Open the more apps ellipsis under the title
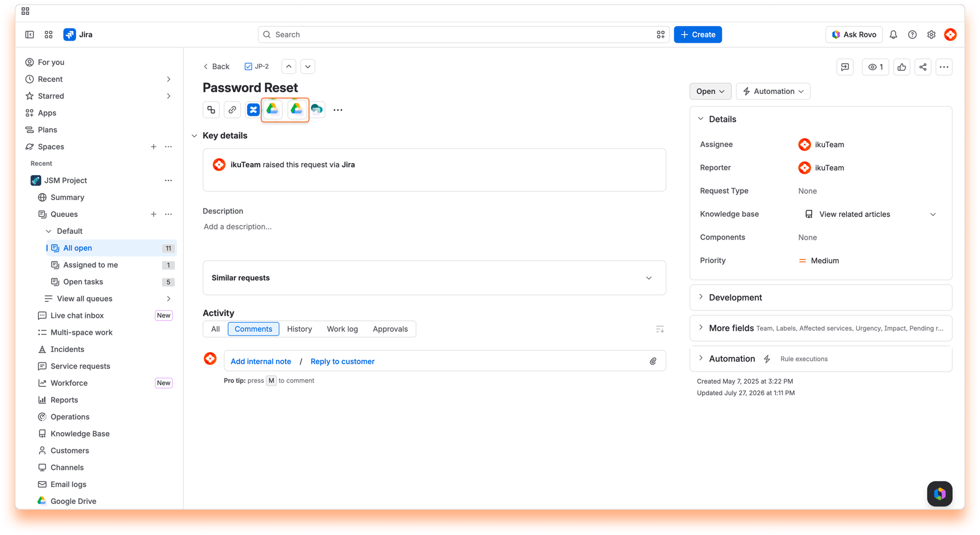Viewport: 980px width, 535px height. click(x=338, y=110)
